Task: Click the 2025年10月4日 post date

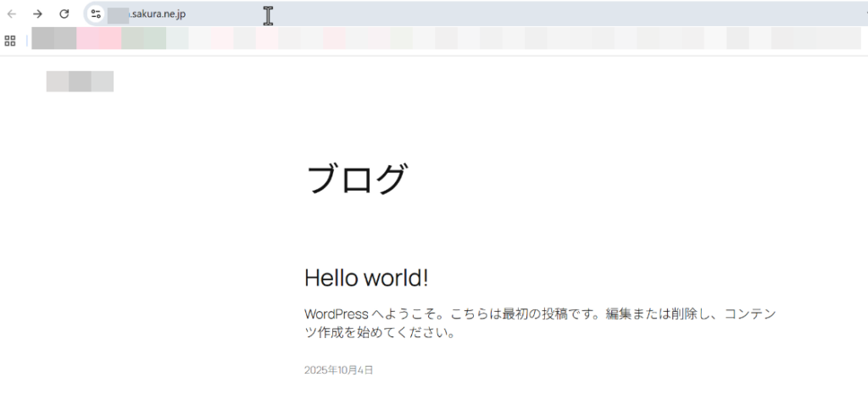Action: [x=338, y=370]
